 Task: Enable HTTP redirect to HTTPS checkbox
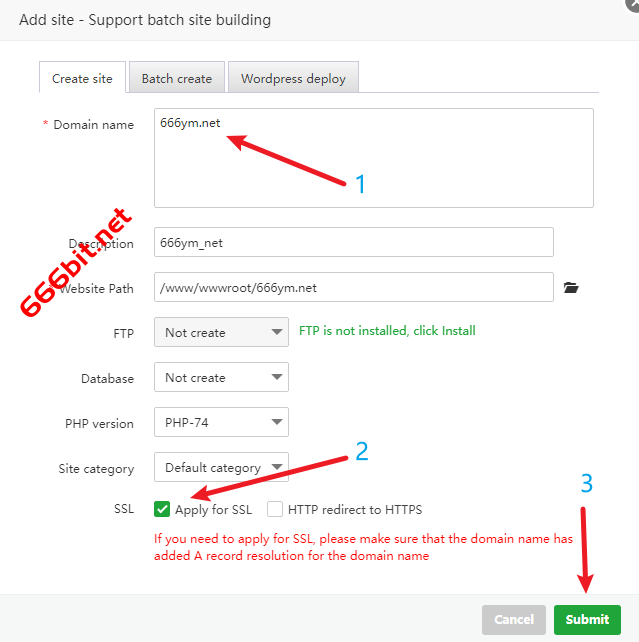point(275,509)
